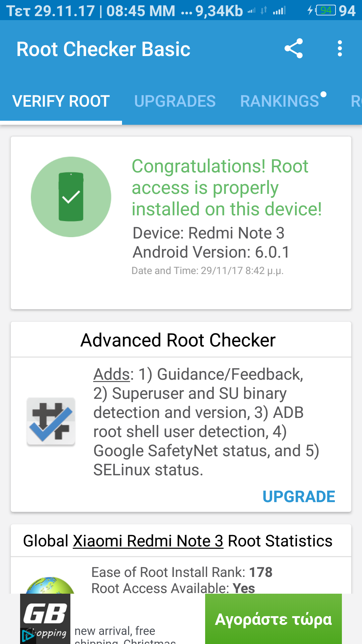The width and height of the screenshot is (362, 644).
Task: Tap the Congratulations root access message
Action: tap(227, 187)
